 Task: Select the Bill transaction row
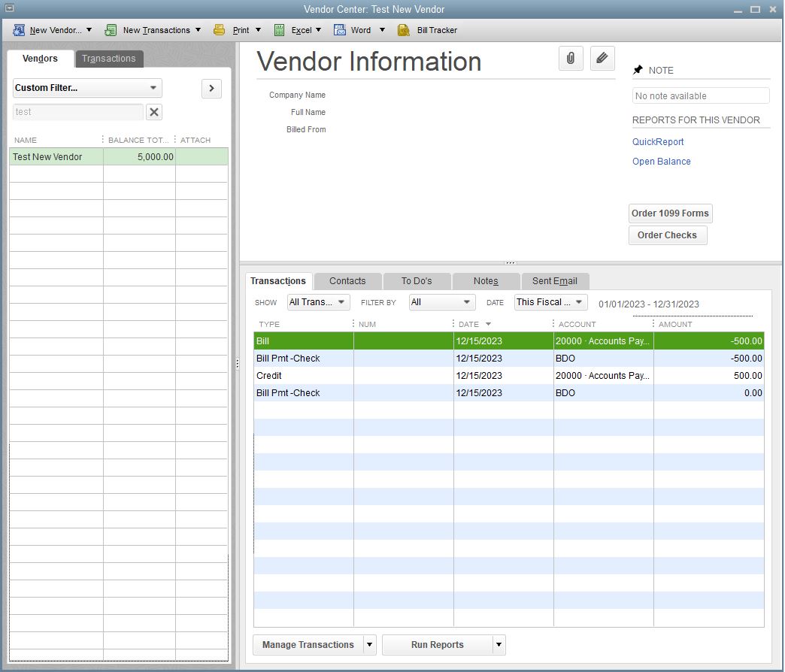(508, 341)
